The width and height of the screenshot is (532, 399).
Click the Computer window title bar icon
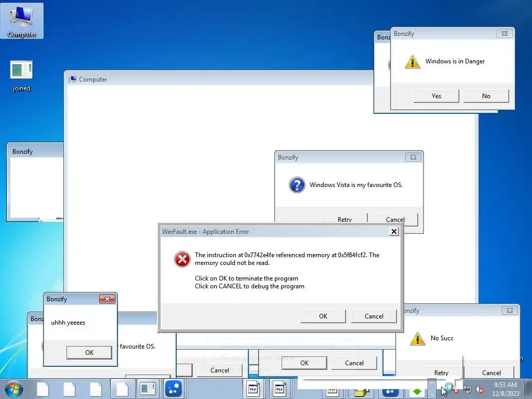(72, 79)
